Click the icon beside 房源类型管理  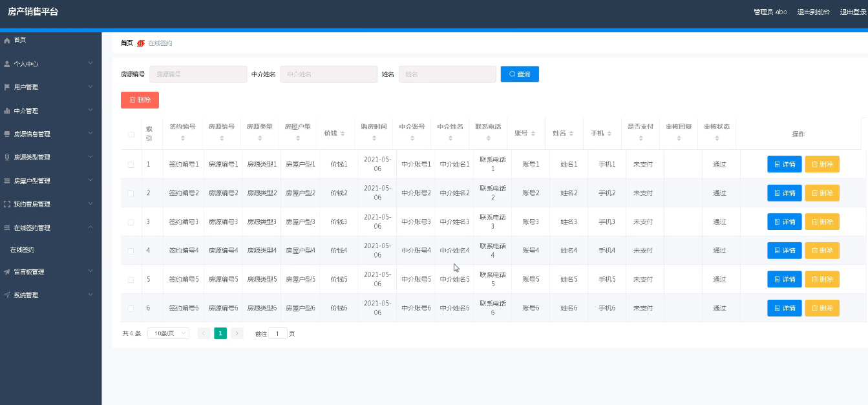[7, 158]
